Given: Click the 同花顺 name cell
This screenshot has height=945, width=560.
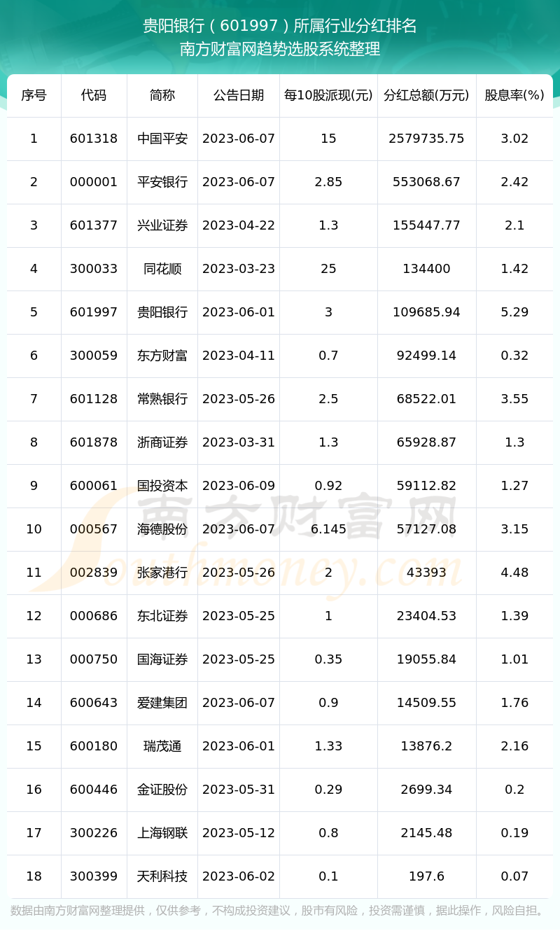Looking at the screenshot, I should click(x=162, y=269).
